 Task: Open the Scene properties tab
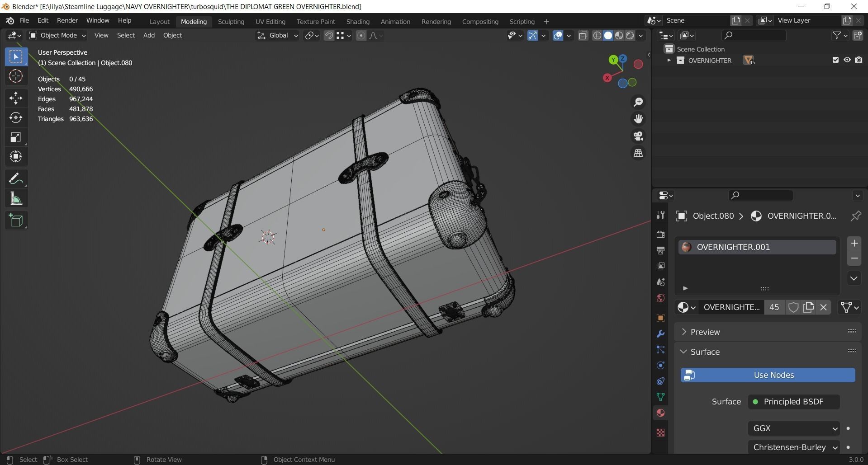(x=660, y=282)
